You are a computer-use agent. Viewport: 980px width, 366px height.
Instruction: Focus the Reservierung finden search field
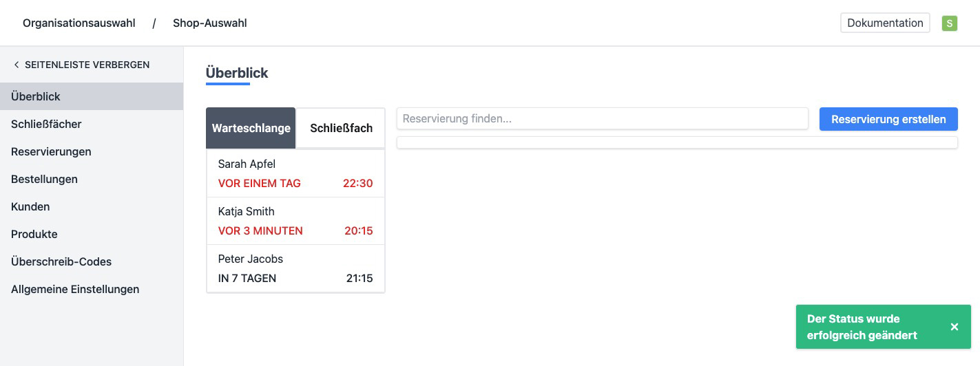602,118
